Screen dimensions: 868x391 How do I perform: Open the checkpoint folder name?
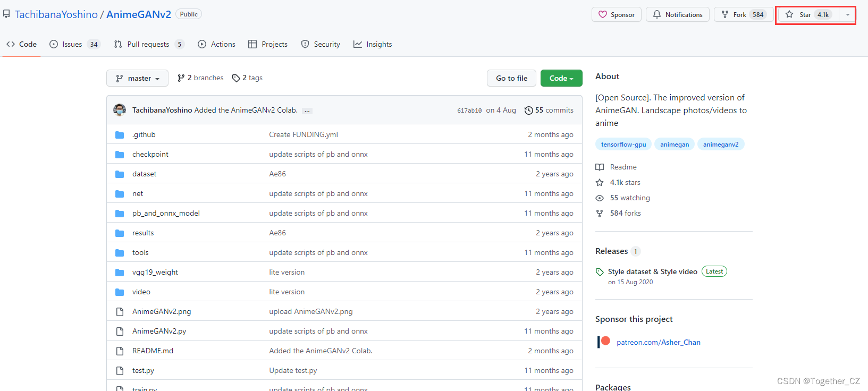click(150, 154)
